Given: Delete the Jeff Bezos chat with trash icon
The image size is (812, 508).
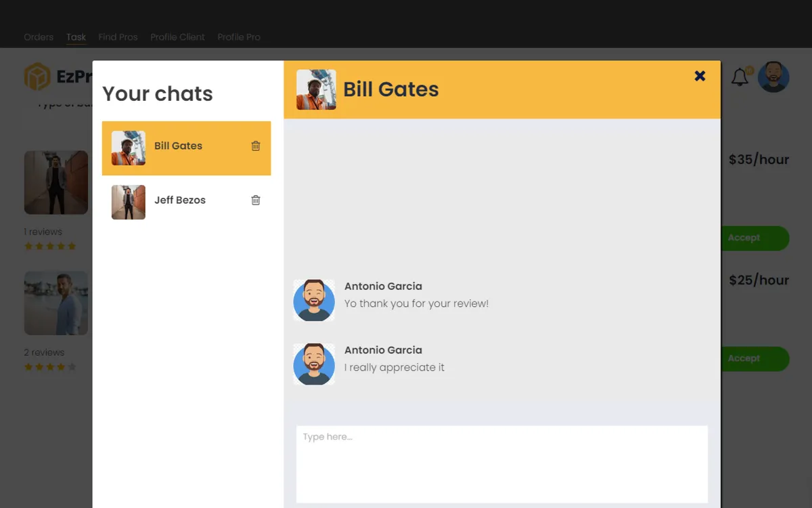Looking at the screenshot, I should (x=256, y=200).
